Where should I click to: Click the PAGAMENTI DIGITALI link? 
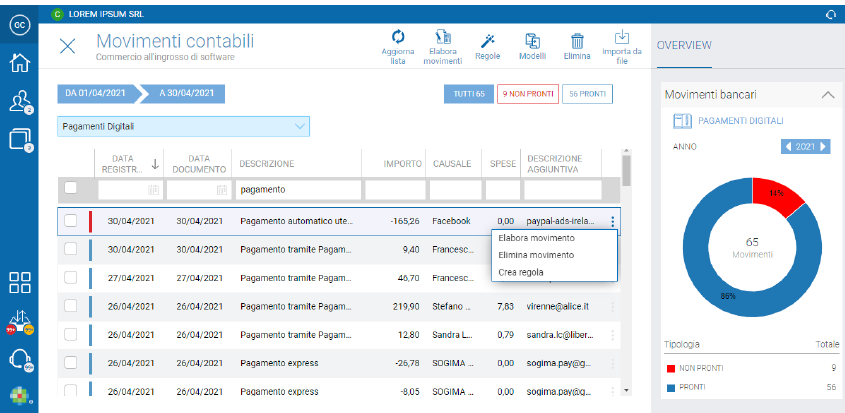click(741, 121)
